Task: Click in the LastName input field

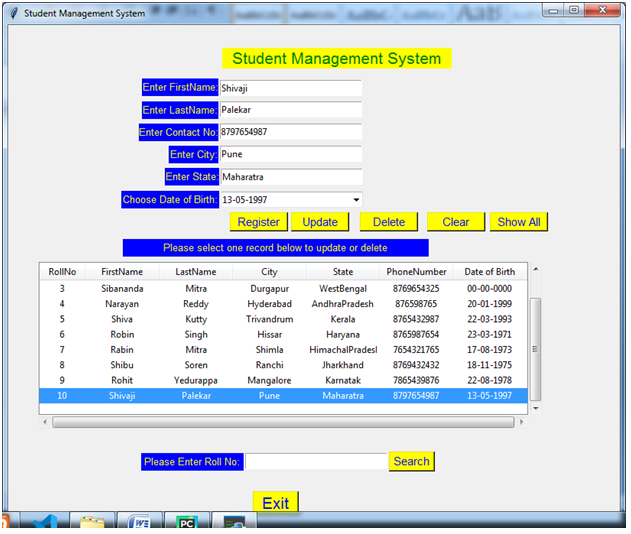Action: 291,110
